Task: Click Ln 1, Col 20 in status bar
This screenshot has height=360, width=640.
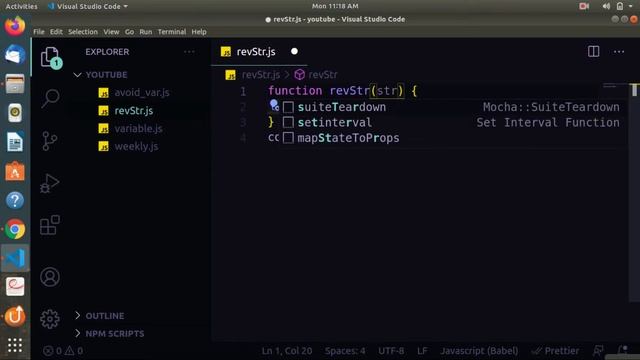Action: [287, 351]
